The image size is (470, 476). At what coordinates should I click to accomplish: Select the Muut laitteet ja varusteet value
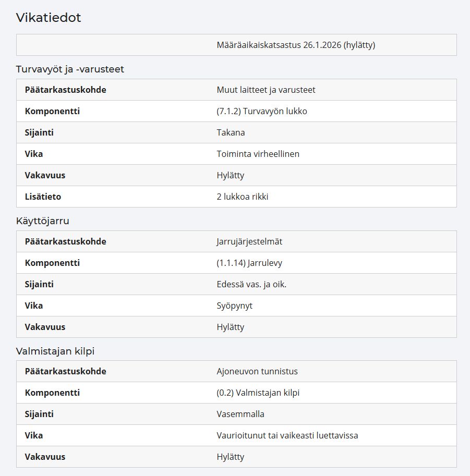[266, 90]
